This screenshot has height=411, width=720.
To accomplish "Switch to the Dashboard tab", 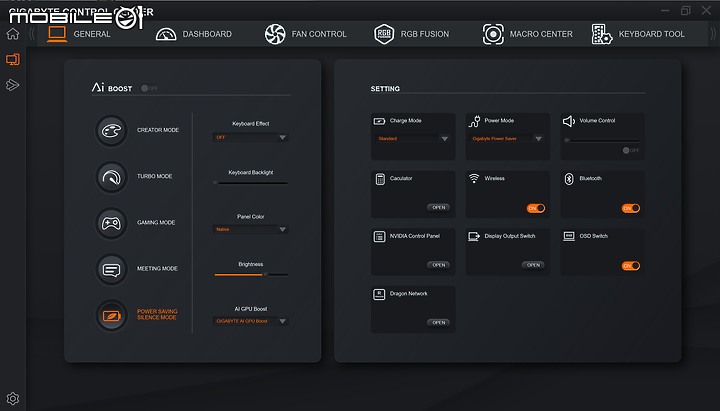I will pos(193,34).
